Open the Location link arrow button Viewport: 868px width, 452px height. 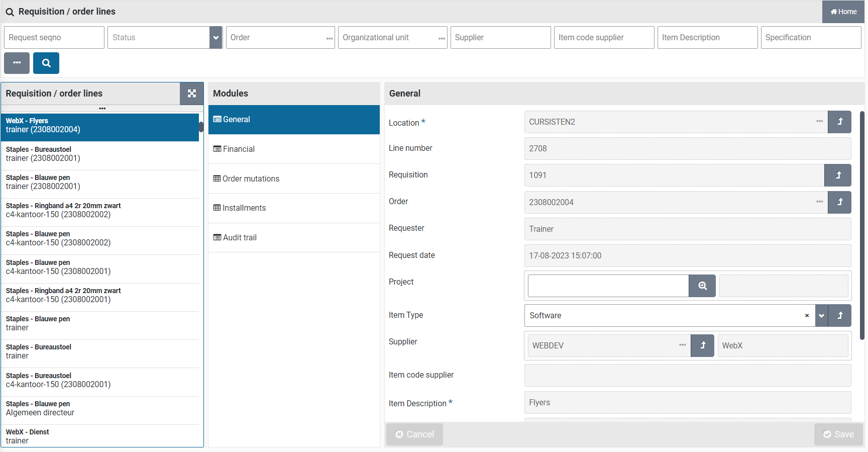click(x=839, y=122)
